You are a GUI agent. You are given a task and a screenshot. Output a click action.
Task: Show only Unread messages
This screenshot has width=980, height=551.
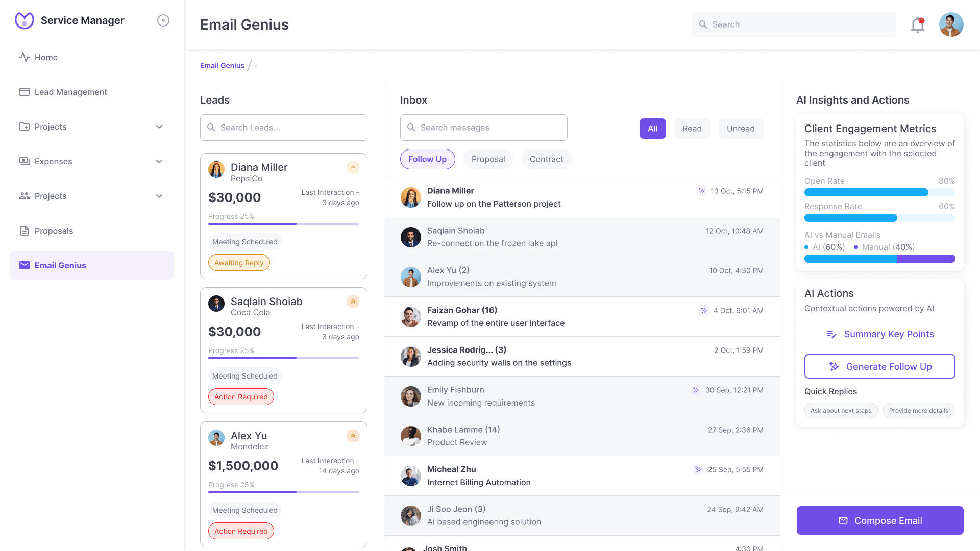(x=741, y=129)
